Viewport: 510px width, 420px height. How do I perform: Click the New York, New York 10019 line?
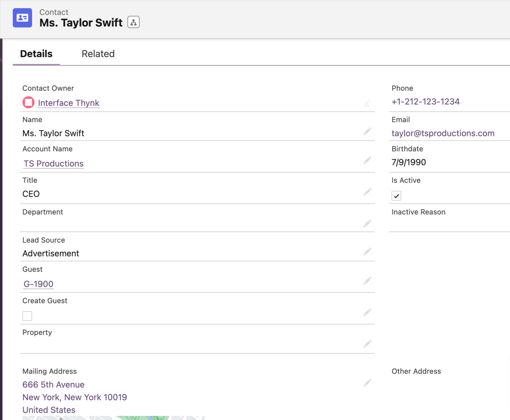point(75,397)
